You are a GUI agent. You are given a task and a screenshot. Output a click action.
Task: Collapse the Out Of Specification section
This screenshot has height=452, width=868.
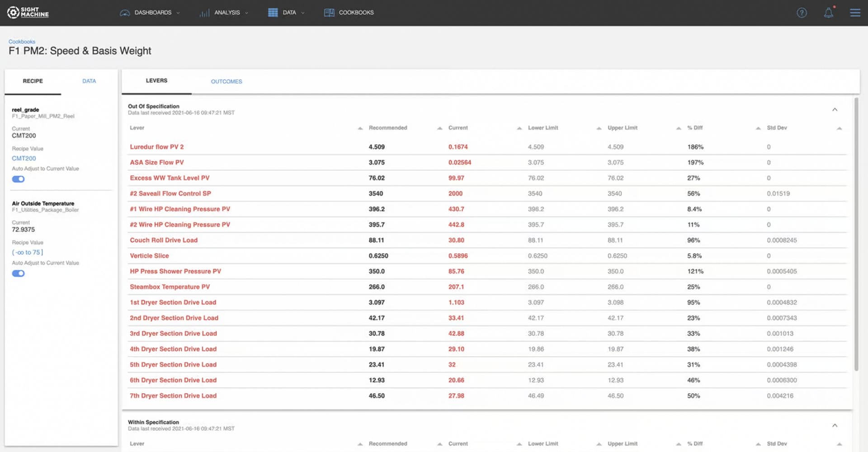tap(835, 109)
